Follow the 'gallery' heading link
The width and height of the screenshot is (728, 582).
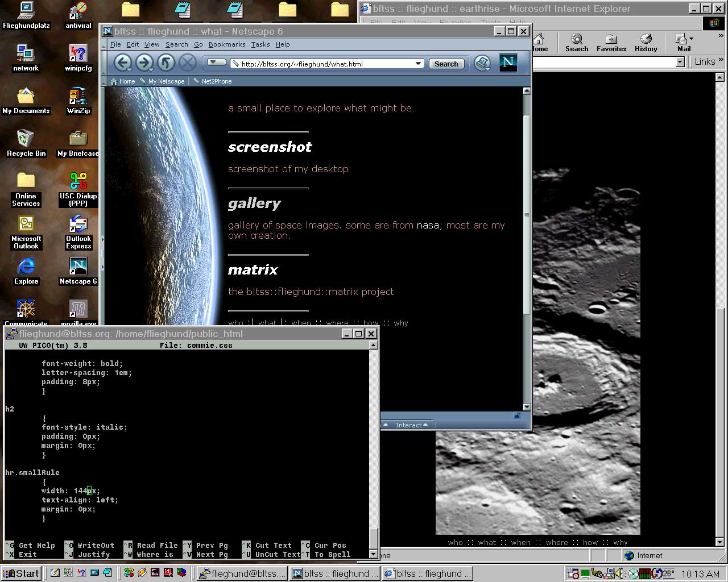[254, 204]
